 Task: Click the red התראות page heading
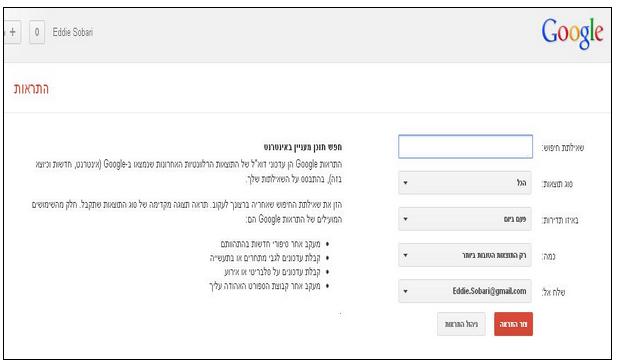click(31, 89)
